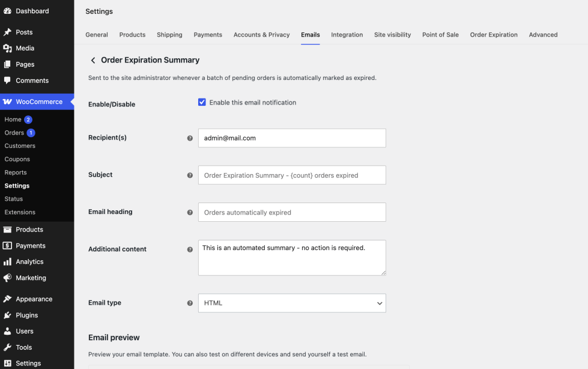Click the Plugins plug icon

(x=7, y=315)
